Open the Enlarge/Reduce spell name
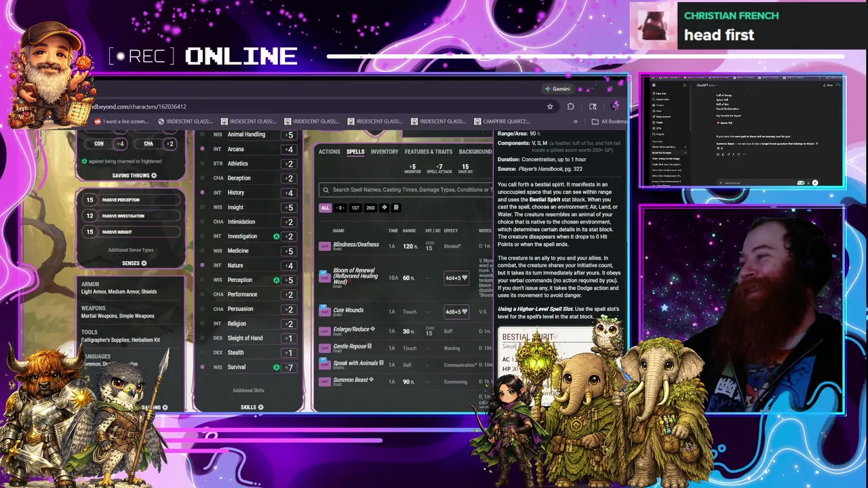Image resolution: width=868 pixels, height=488 pixels. point(351,329)
